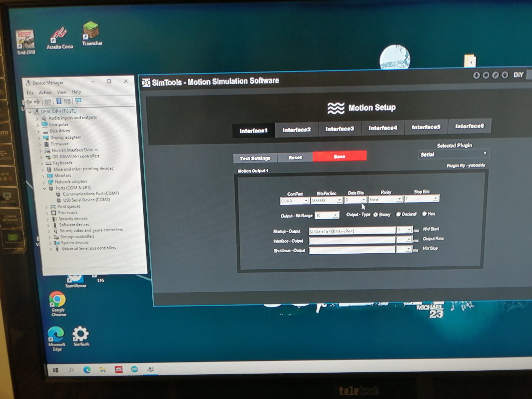Open the Output - Bit Range dropdown

click(327, 215)
